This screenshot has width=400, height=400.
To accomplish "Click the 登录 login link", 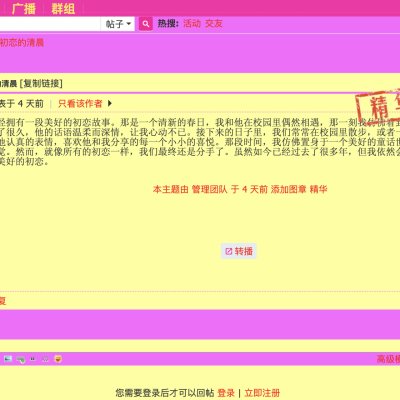I will coord(226,393).
